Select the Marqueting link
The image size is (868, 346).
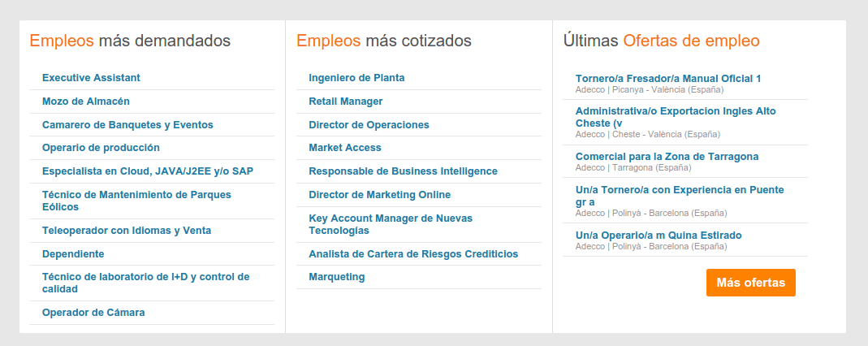coord(337,277)
